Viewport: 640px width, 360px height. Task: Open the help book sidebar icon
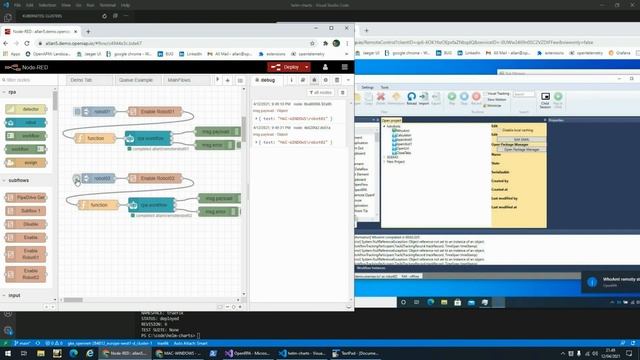tap(303, 80)
